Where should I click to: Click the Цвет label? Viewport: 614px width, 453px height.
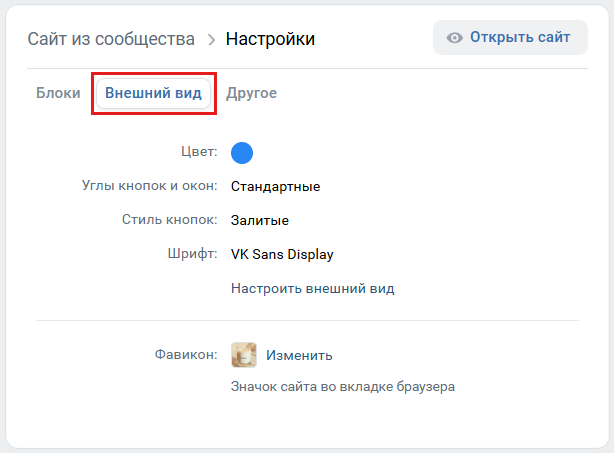[197, 152]
